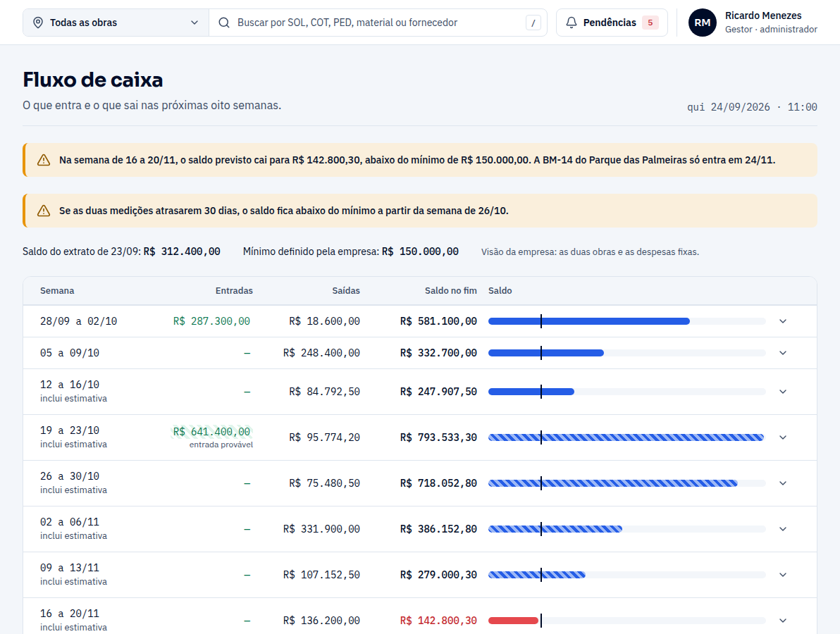Click the Fluxo de caixa page heading
Screen dimensions: 840x634
click(93, 80)
